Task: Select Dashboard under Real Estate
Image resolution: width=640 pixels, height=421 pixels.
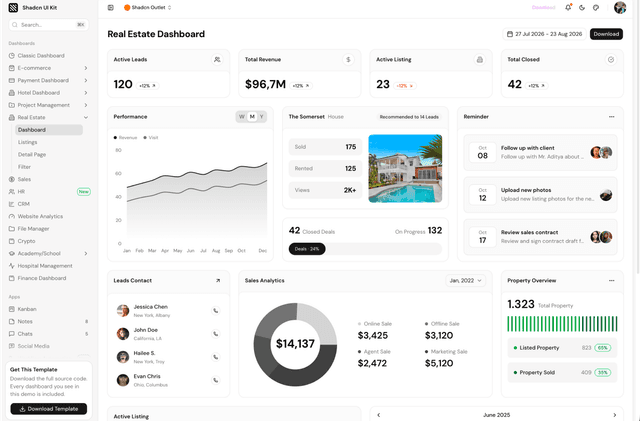Action: coord(49,130)
